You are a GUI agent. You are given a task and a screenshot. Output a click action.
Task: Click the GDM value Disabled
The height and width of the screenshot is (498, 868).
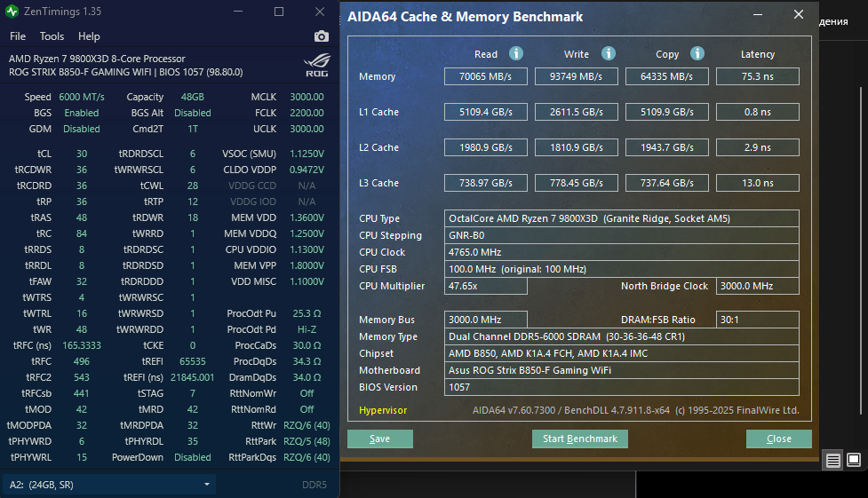click(x=82, y=129)
